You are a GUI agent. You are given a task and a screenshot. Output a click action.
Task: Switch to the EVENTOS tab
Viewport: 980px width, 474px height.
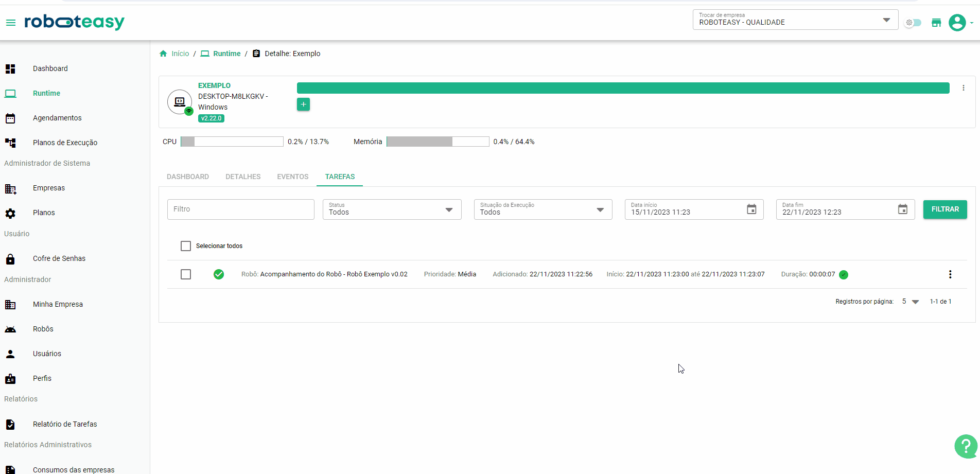pyautogui.click(x=292, y=177)
